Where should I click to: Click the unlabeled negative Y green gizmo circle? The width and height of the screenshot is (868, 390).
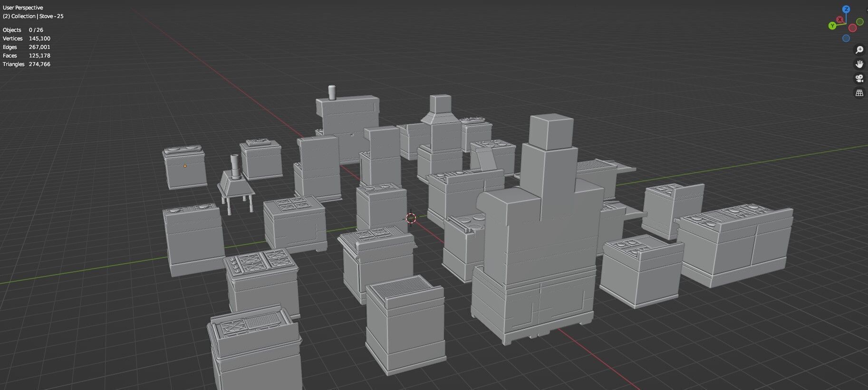tap(860, 22)
